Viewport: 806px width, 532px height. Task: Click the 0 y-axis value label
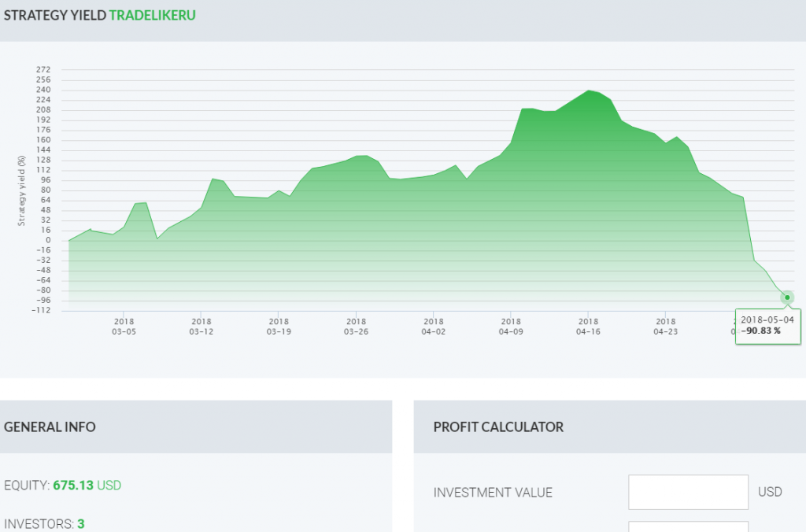coord(48,240)
